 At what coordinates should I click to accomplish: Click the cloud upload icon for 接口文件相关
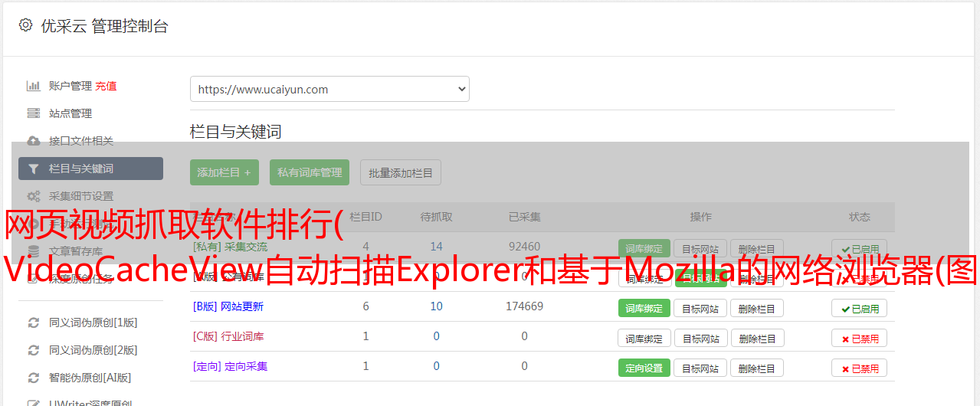[x=33, y=141]
